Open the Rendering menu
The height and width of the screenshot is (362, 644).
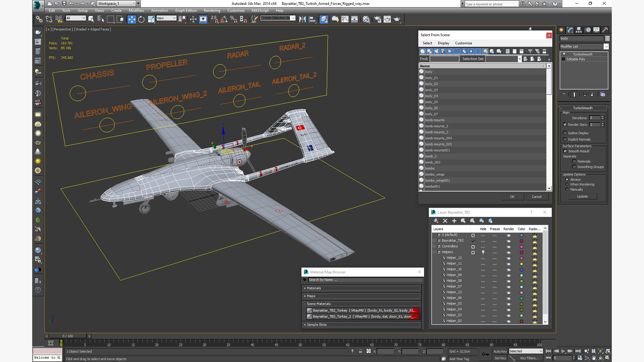coord(212,10)
